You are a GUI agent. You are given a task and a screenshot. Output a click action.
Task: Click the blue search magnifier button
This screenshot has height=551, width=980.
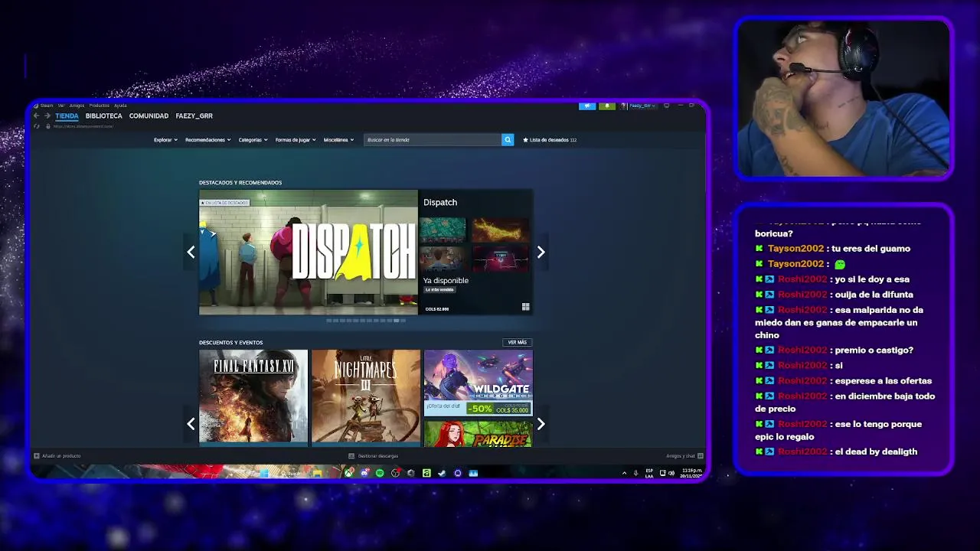[x=508, y=140]
